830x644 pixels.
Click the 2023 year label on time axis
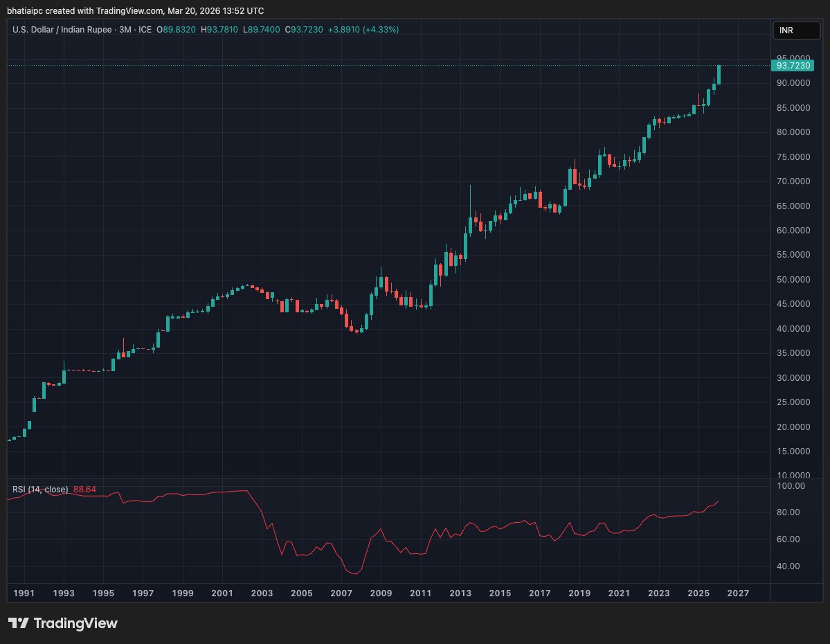(659, 593)
